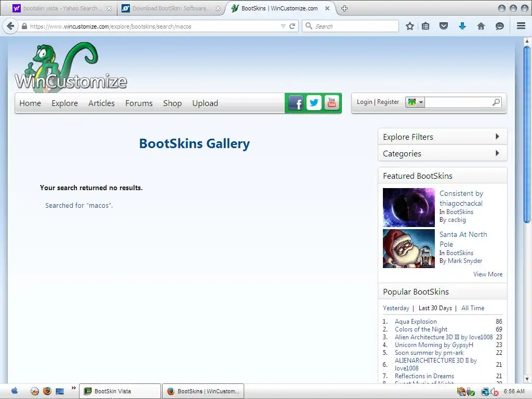Open Soon summer by pm-ark
The height and width of the screenshot is (399, 532).
tap(429, 353)
